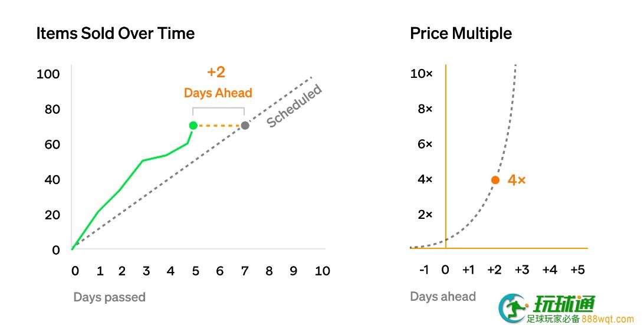Select the '+2 Days Ahead' orange label
The image size is (644, 325).
[x=218, y=83]
